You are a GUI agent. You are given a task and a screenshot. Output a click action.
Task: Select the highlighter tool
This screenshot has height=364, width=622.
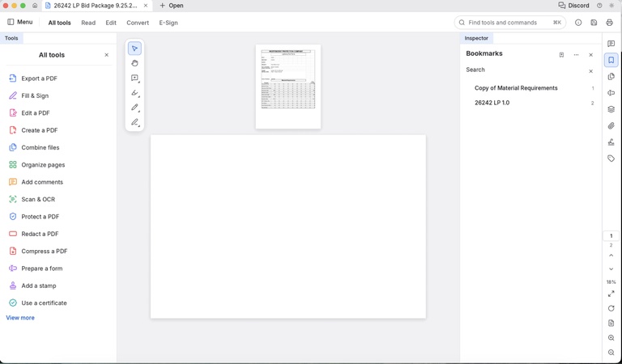134,93
